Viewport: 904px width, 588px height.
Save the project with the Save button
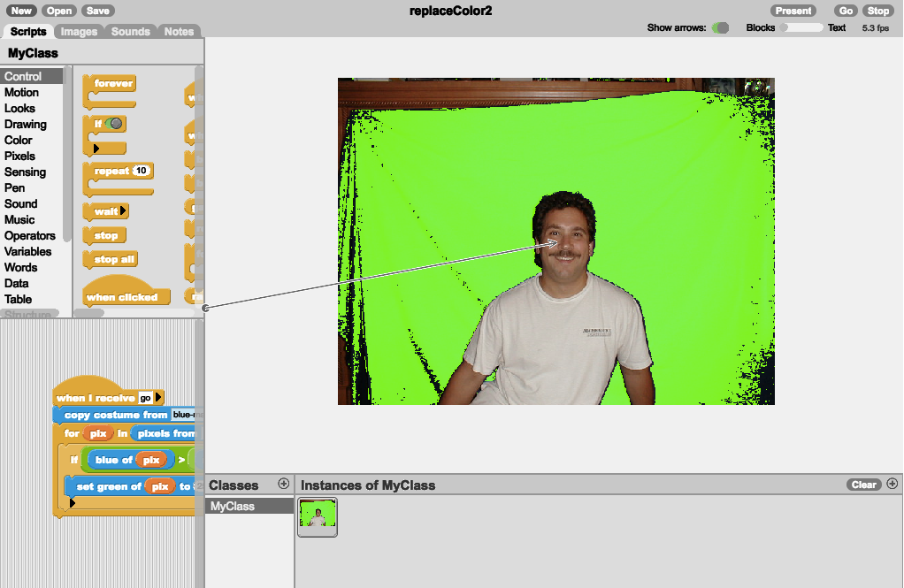(x=98, y=11)
